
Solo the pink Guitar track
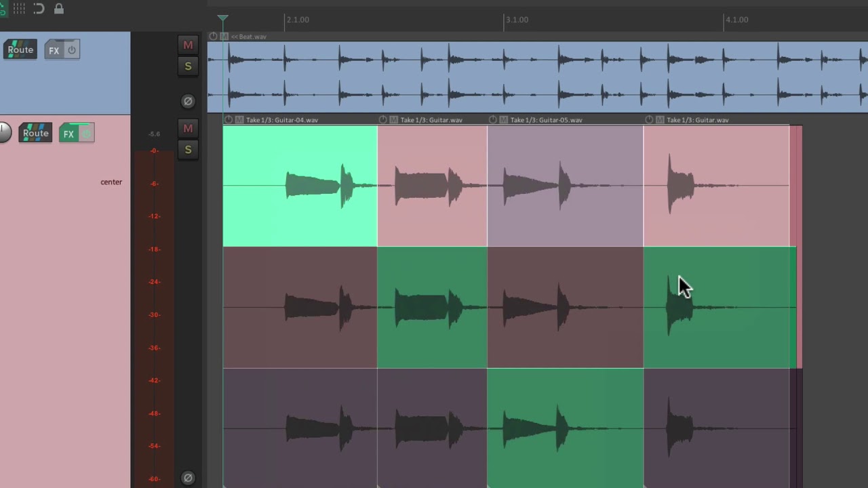click(188, 149)
